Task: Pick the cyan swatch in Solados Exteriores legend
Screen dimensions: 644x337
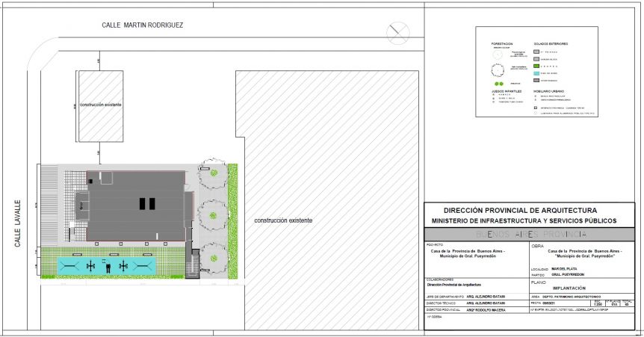Action: click(x=536, y=73)
